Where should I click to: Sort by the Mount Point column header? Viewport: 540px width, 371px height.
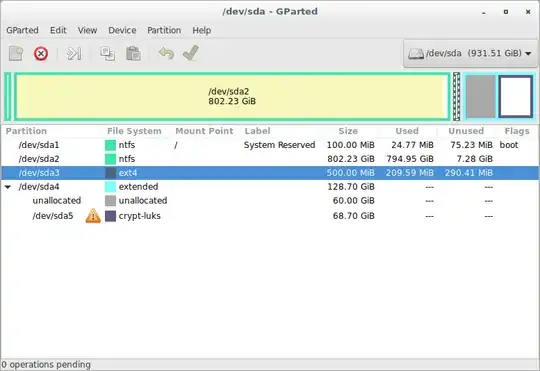click(204, 131)
